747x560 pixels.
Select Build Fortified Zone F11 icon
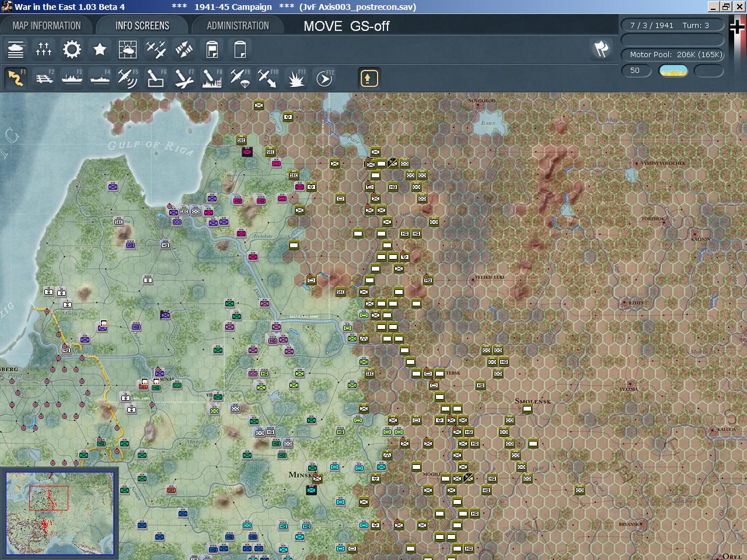(x=296, y=78)
